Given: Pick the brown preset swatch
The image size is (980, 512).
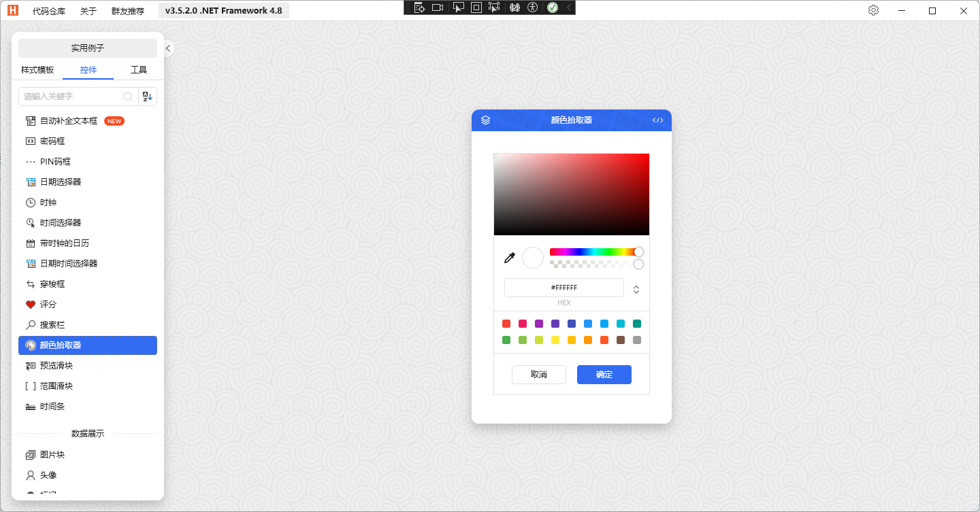Looking at the screenshot, I should (621, 340).
